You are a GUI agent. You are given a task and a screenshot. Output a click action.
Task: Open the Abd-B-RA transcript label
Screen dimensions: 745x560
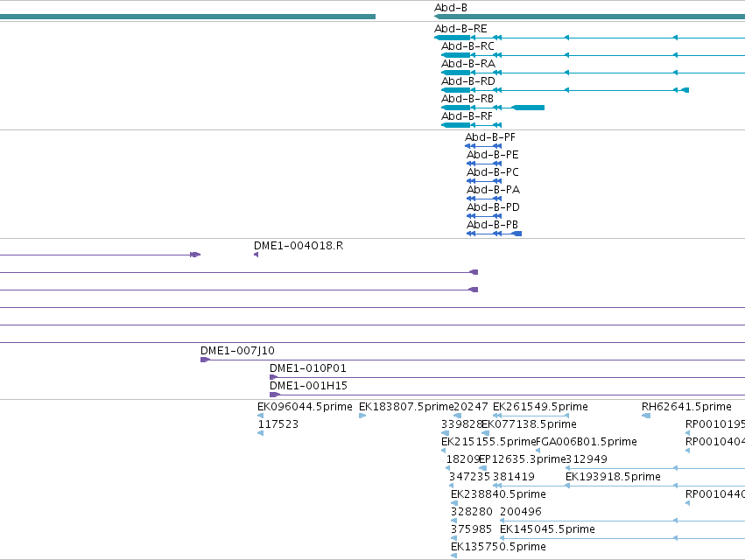point(468,64)
